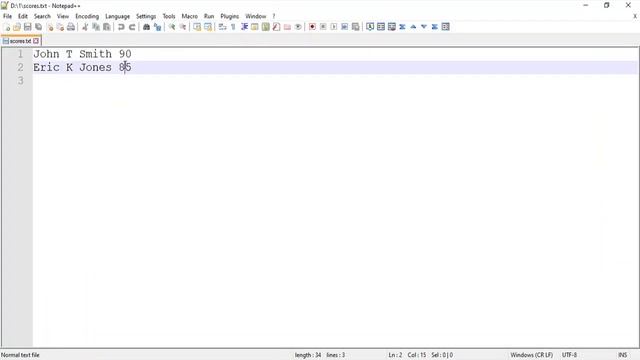Screen dimensions: 640x360
Task: Click the Open file toolbar icon
Action: [17, 27]
